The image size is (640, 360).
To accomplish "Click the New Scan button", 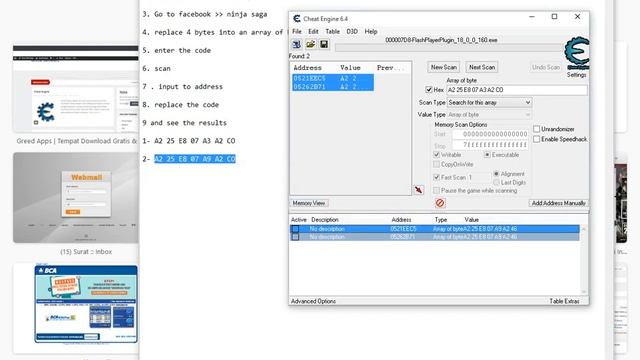I will (444, 67).
